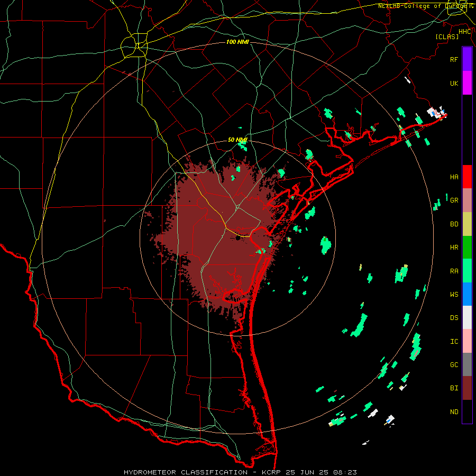Click the HR legend label
Image resolution: width=476 pixels, height=476 pixels.
[454, 248]
